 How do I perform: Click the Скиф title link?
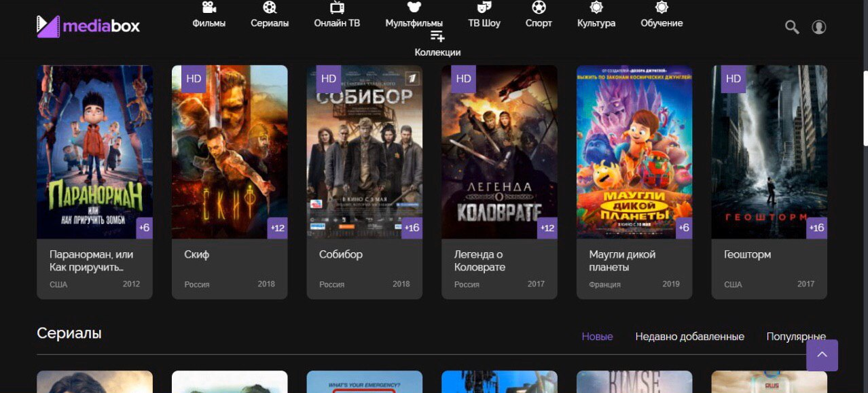197,254
